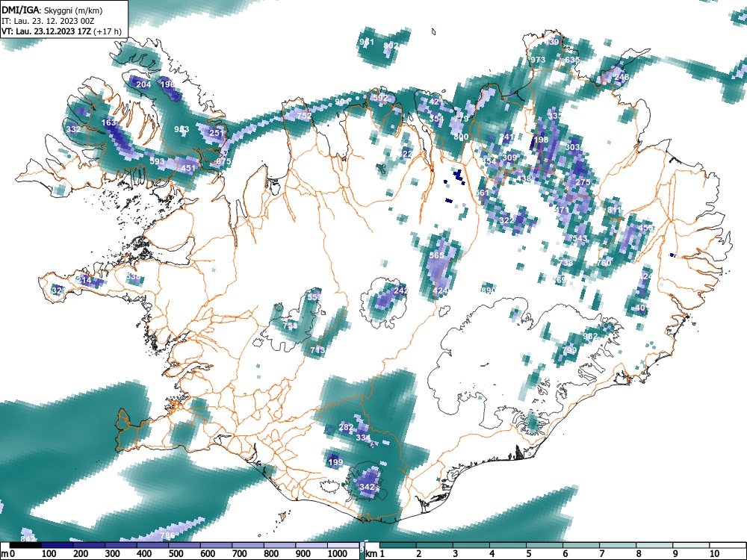The width and height of the screenshot is (747, 560).
Task: Click the 'VT: Lau. 23.12.2023 17Z (+17 h)' line
Action: (x=61, y=31)
